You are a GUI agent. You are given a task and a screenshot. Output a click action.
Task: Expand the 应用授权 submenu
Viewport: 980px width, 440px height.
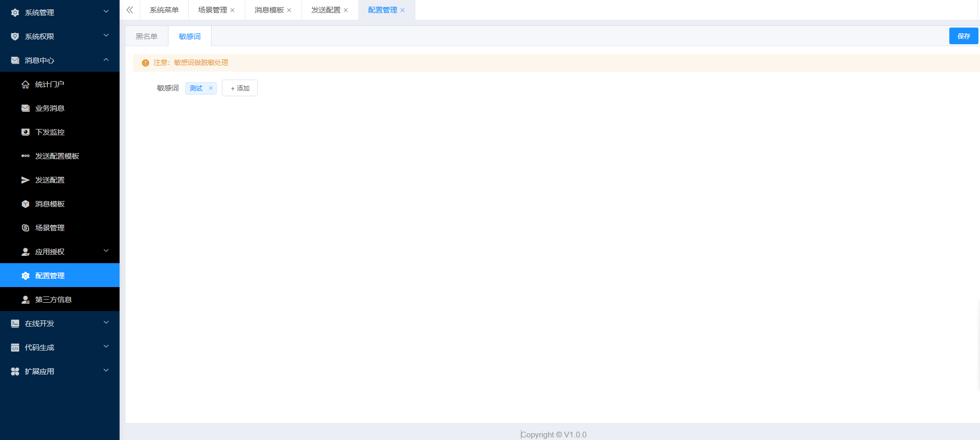64,252
